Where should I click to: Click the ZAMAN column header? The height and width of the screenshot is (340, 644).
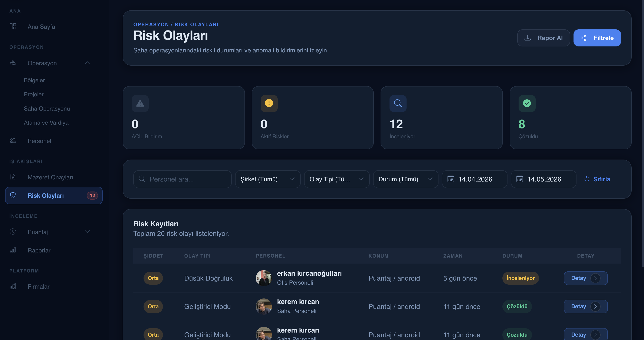coord(453,256)
